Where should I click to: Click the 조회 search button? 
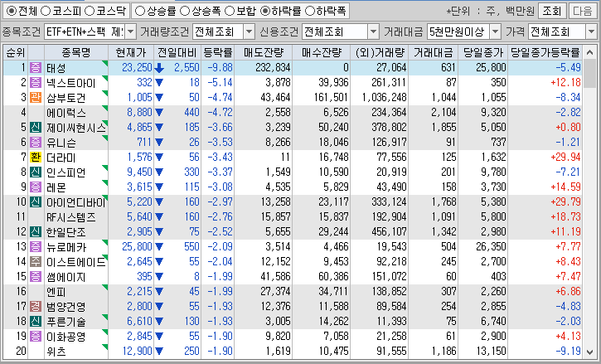pos(552,11)
